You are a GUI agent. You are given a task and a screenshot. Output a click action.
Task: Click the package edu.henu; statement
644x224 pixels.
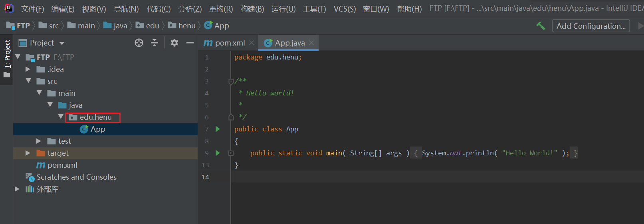tap(268, 57)
